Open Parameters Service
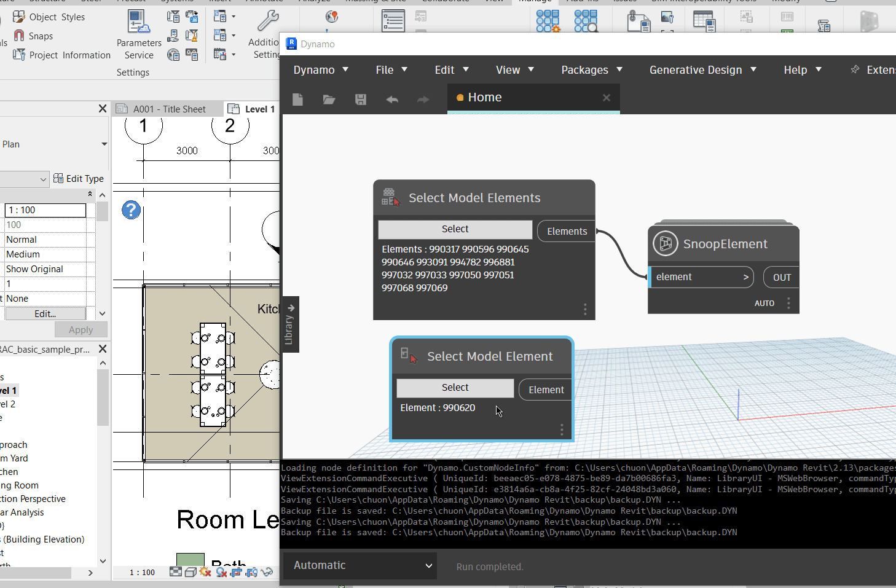The width and height of the screenshot is (896, 588). tap(139, 35)
